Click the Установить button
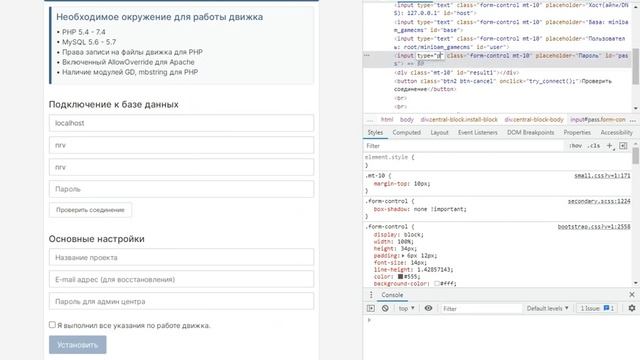The height and width of the screenshot is (360, 640). tap(78, 345)
